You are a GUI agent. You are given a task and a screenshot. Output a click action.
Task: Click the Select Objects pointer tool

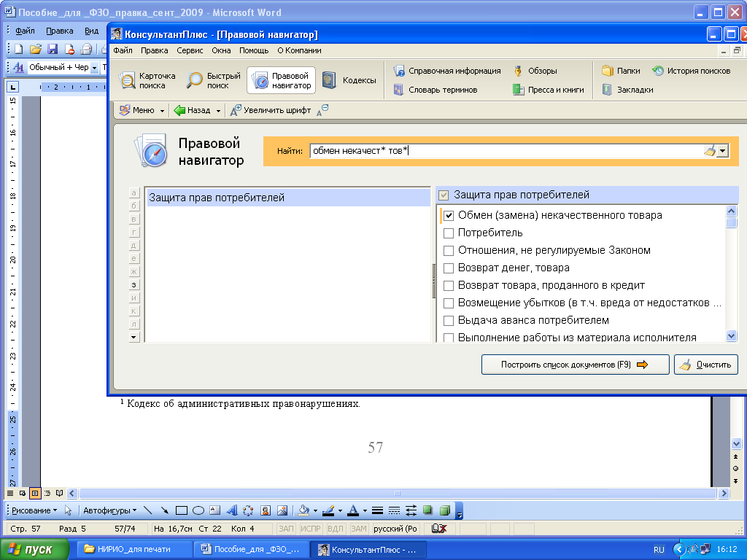pos(68,510)
